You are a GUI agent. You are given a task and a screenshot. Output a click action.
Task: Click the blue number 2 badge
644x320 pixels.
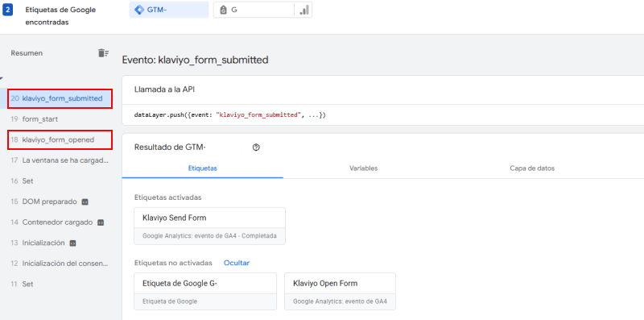[x=8, y=10]
